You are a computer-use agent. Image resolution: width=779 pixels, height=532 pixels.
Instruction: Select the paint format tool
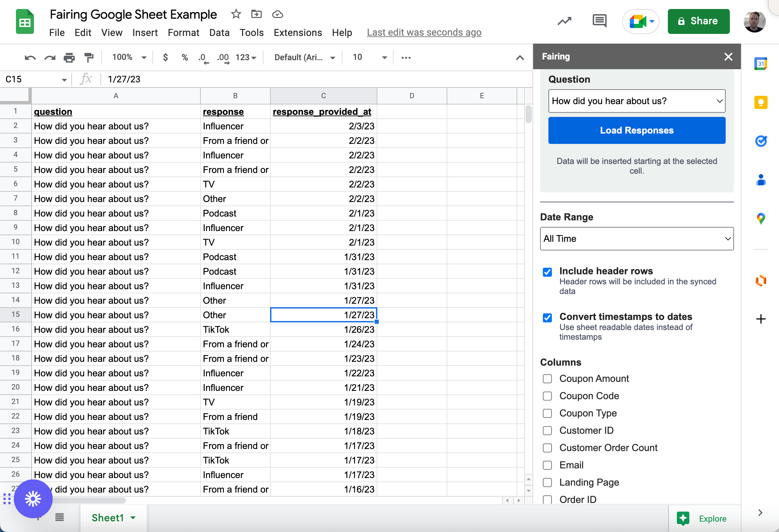[89, 57]
